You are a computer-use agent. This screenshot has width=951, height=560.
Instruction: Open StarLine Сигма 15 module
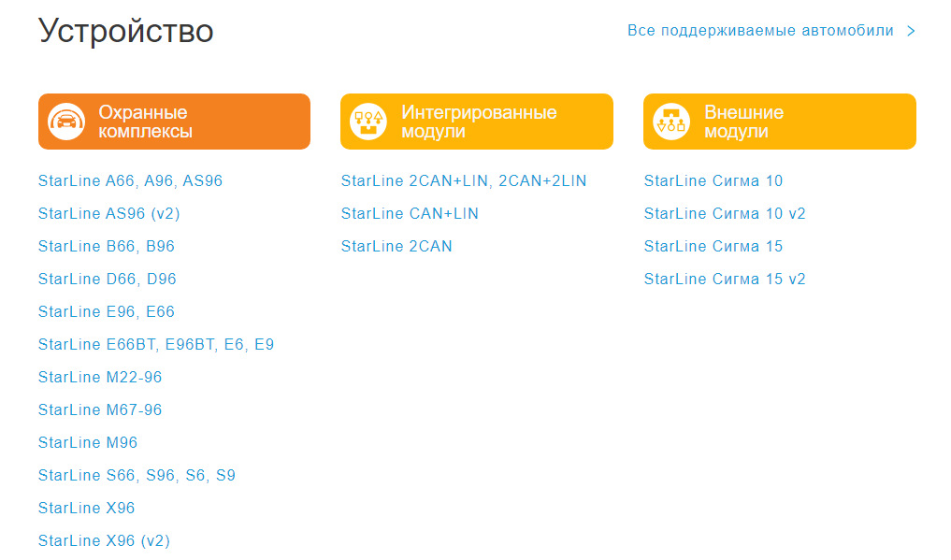(713, 247)
